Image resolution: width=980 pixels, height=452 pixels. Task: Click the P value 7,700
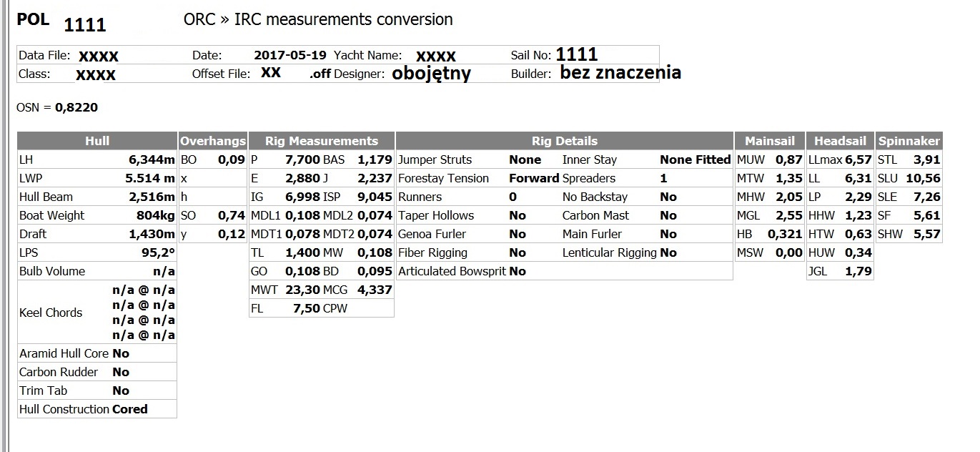tap(302, 159)
